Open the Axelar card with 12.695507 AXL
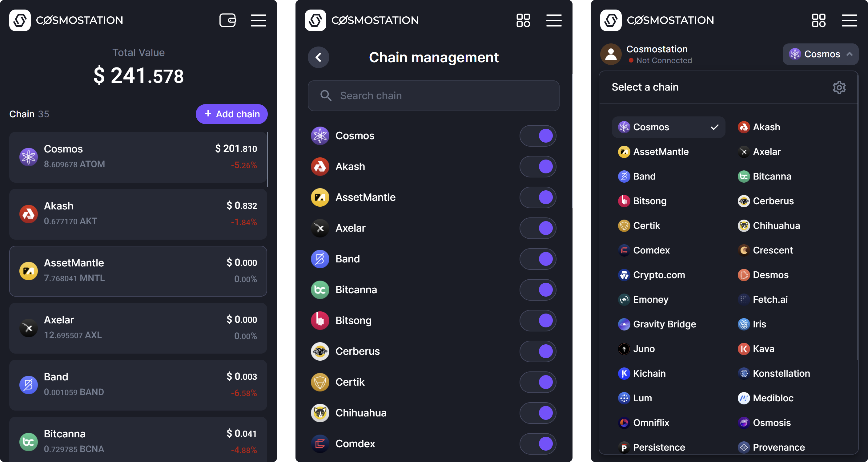 (x=138, y=328)
